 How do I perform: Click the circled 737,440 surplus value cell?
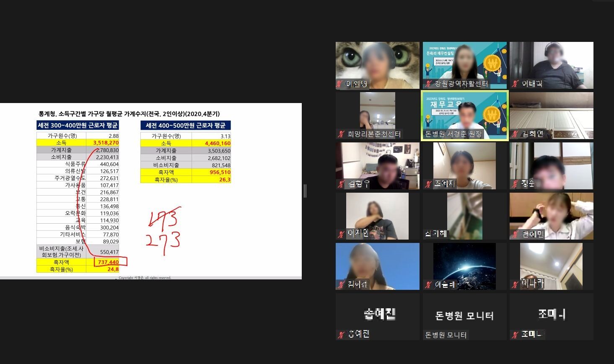[x=108, y=262]
